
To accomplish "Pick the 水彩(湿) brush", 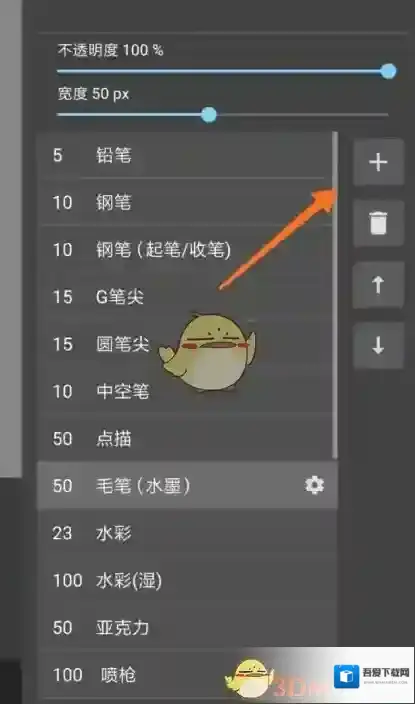I will tap(187, 581).
